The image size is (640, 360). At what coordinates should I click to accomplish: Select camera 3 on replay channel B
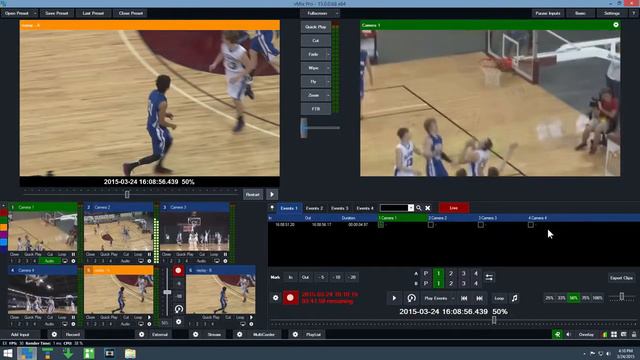click(x=463, y=283)
